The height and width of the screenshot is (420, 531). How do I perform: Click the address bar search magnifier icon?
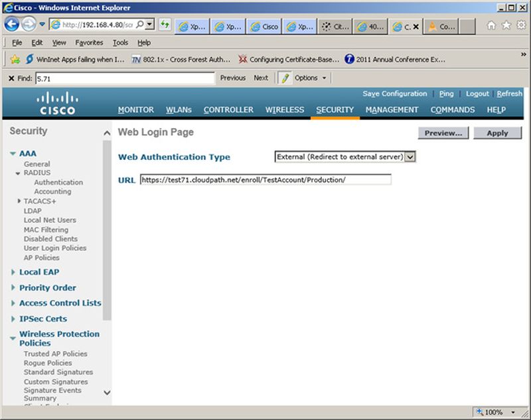139,25
